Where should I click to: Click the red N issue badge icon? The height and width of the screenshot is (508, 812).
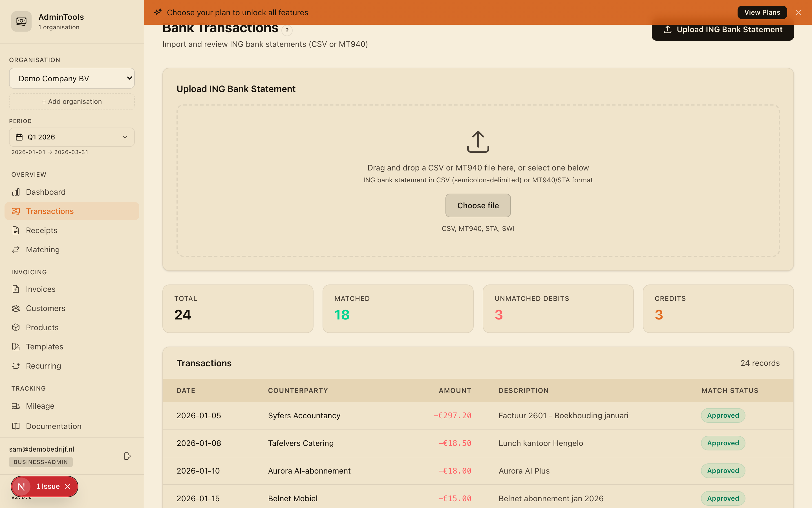point(21,486)
